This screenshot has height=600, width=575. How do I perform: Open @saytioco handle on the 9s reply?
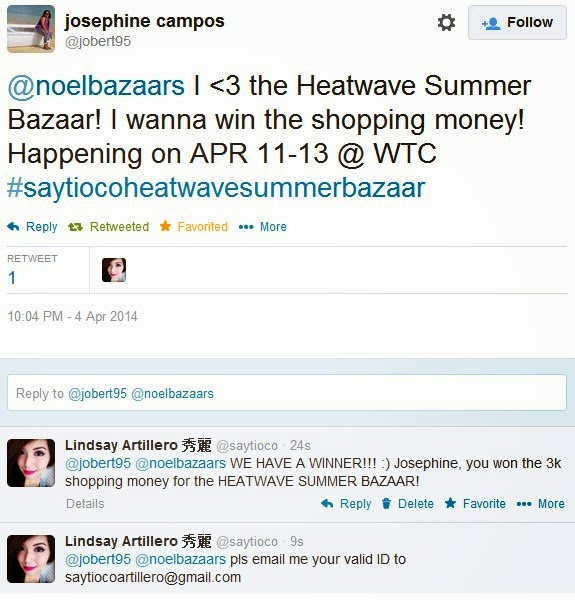pos(247,541)
